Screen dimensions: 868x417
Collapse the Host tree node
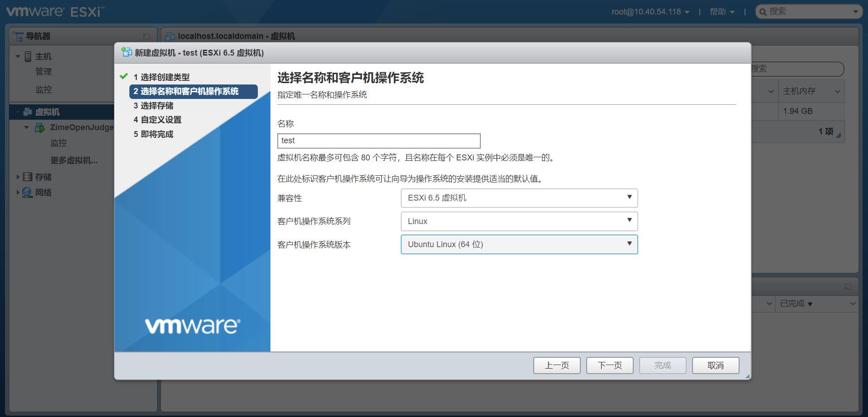[18, 56]
